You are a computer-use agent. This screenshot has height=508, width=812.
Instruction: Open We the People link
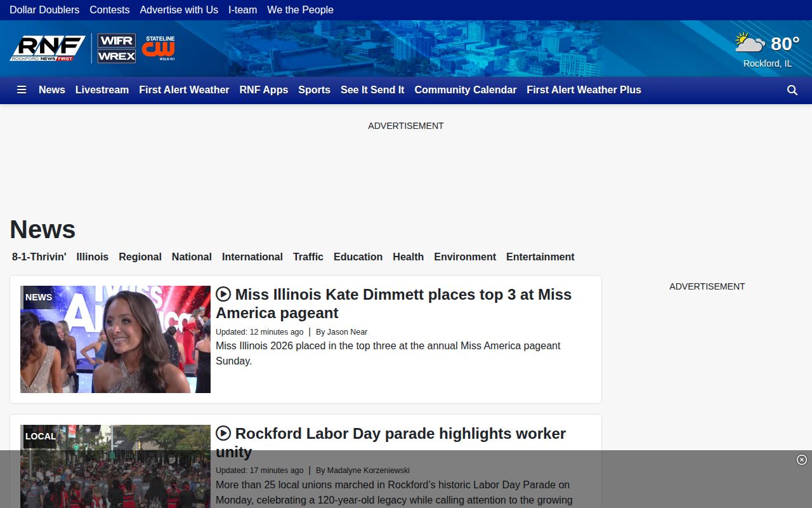300,10
